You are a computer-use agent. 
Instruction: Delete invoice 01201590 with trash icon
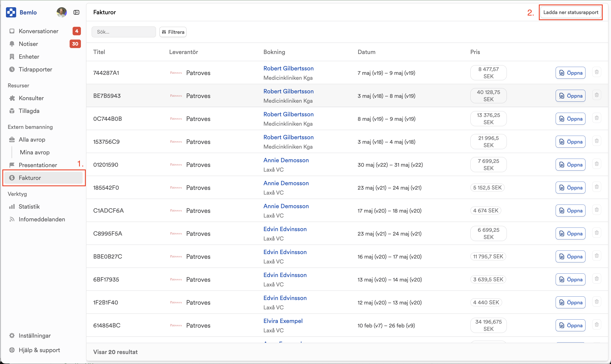pos(597,164)
